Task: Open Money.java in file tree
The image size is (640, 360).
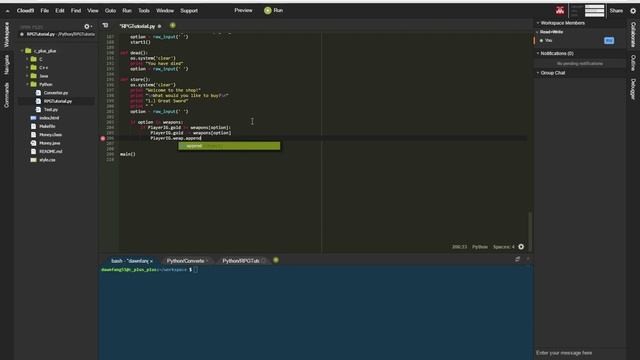Action: pyautogui.click(x=50, y=143)
